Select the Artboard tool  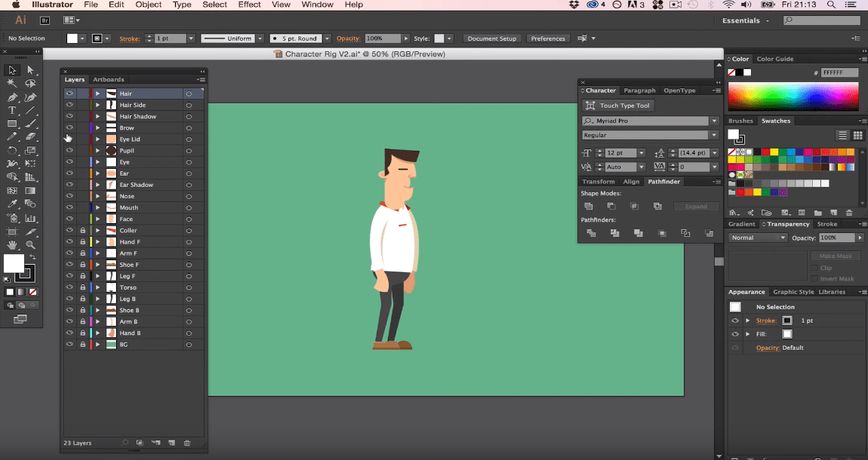pos(11,232)
